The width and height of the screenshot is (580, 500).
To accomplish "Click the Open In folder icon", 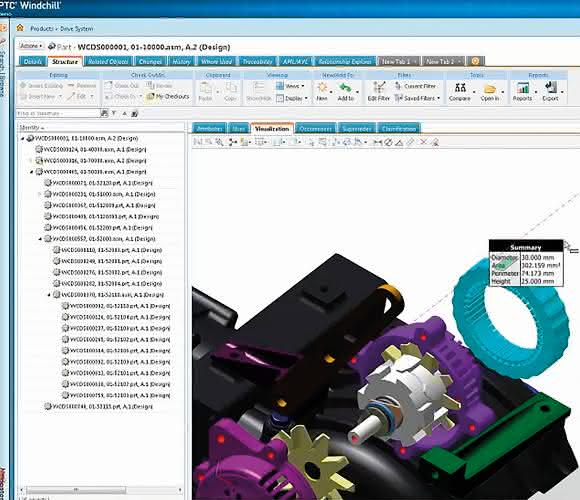I will [490, 88].
